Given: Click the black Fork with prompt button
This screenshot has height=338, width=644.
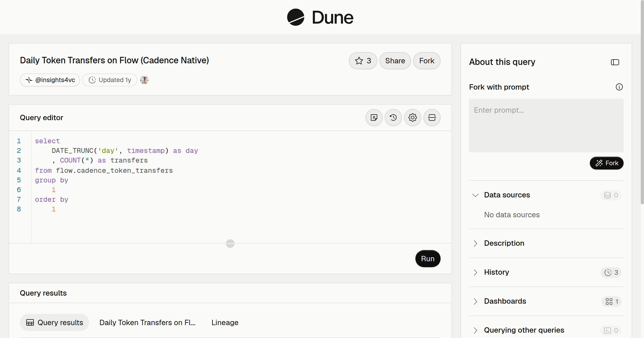Looking at the screenshot, I should 607,163.
